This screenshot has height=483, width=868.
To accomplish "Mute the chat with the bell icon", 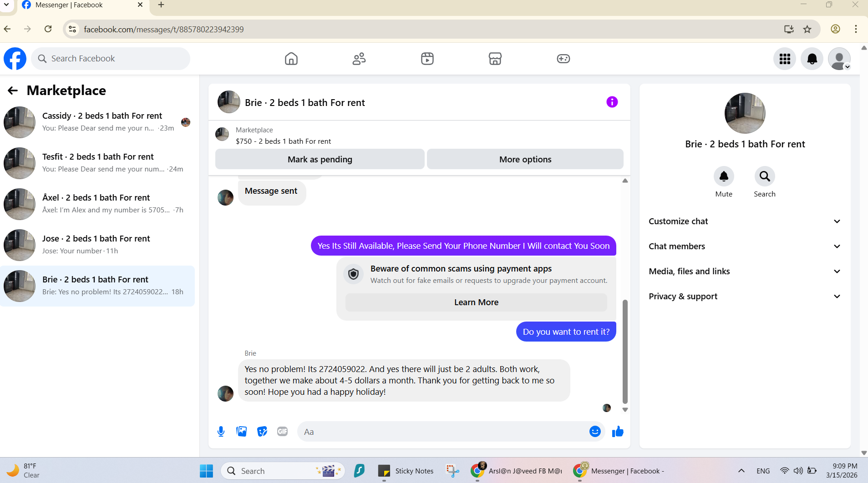I will click(724, 176).
